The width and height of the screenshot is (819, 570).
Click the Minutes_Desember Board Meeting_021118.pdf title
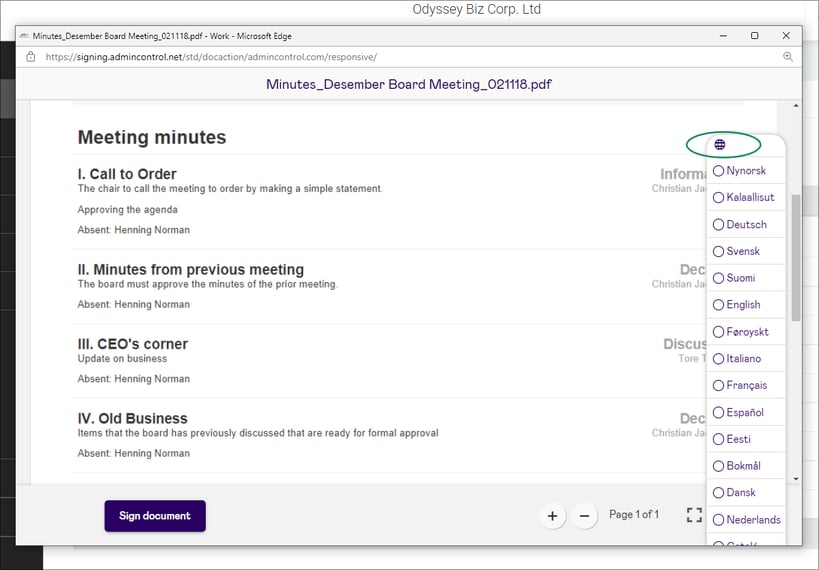click(x=409, y=84)
